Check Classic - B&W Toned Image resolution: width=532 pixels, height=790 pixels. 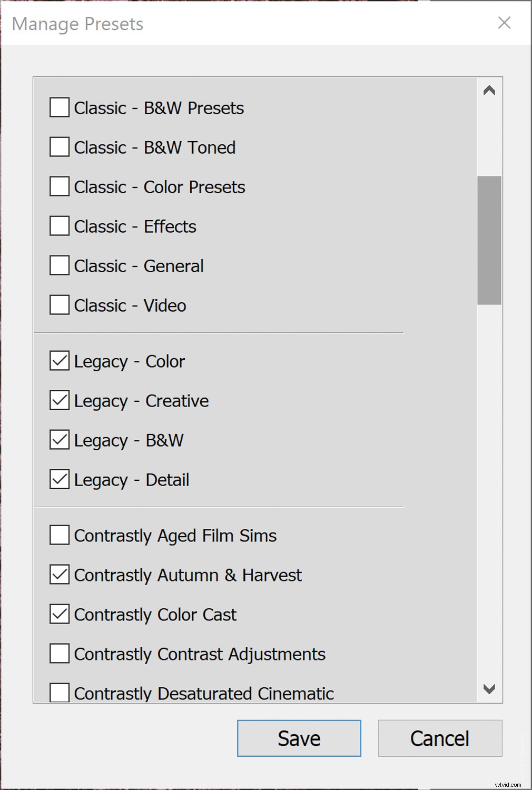[58, 147]
